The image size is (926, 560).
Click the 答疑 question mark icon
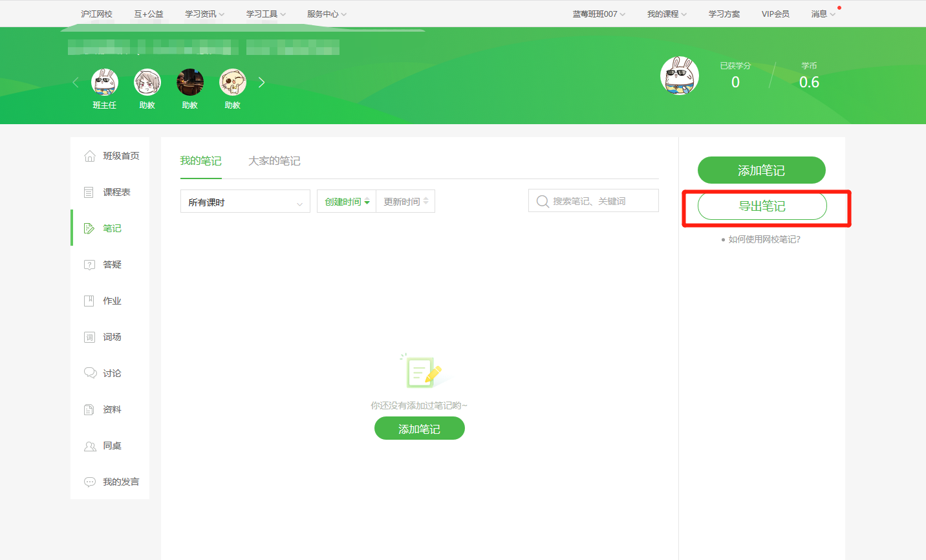[89, 264]
